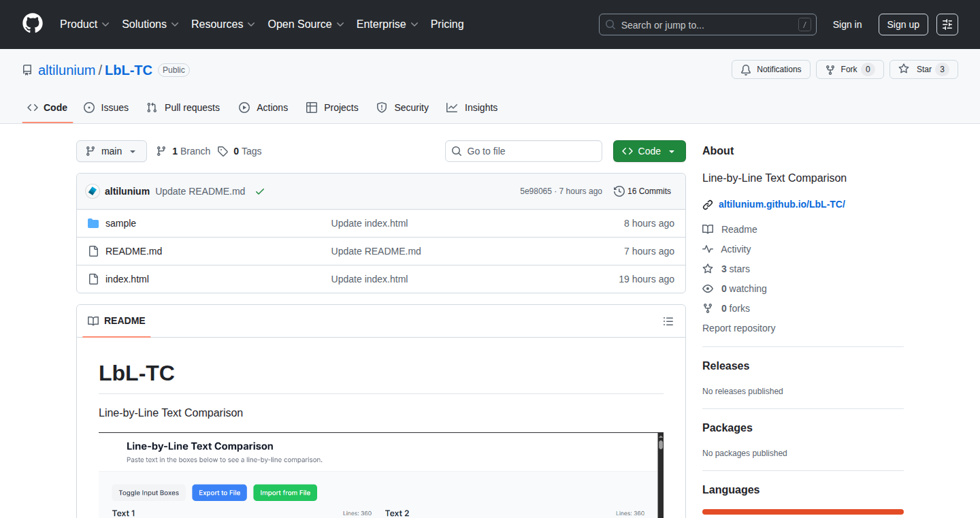The width and height of the screenshot is (980, 518).
Task: Sign in to GitHub
Action: (x=847, y=25)
